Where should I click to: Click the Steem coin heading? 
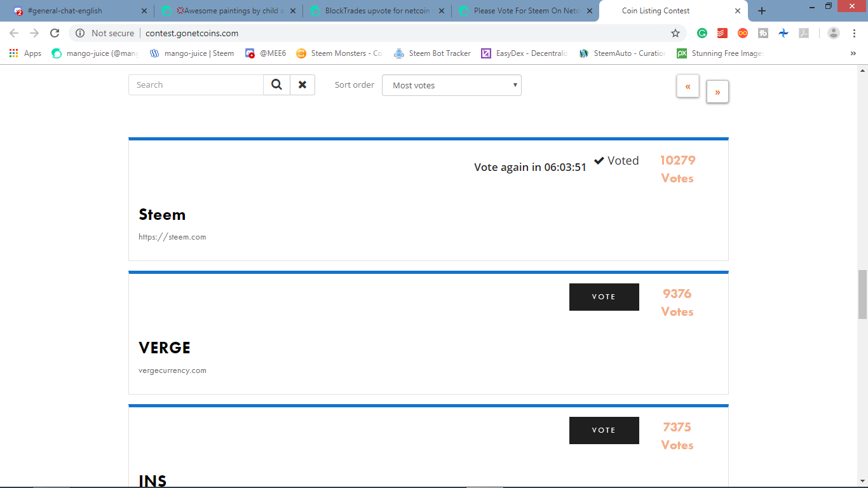(x=162, y=215)
